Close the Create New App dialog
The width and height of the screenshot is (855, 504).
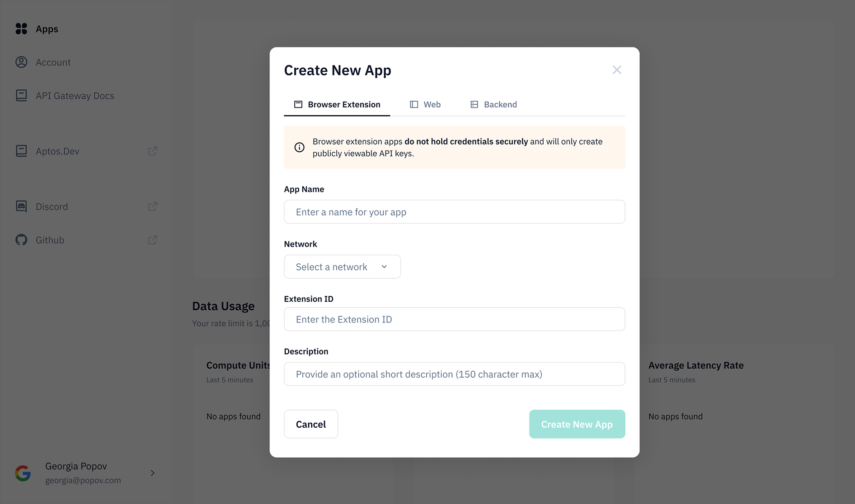pyautogui.click(x=616, y=70)
